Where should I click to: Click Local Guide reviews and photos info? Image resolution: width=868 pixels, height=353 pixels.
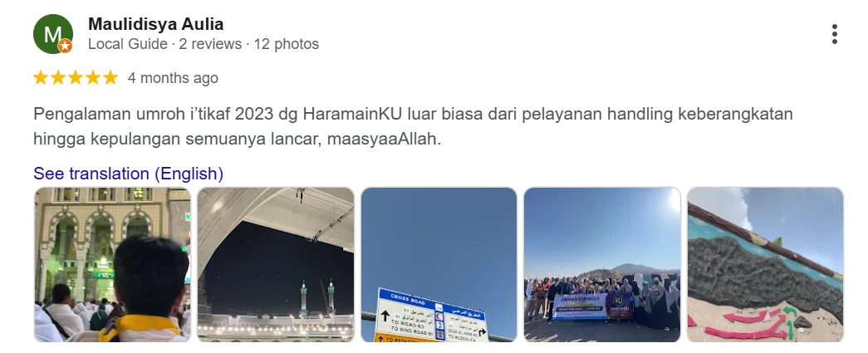[204, 44]
